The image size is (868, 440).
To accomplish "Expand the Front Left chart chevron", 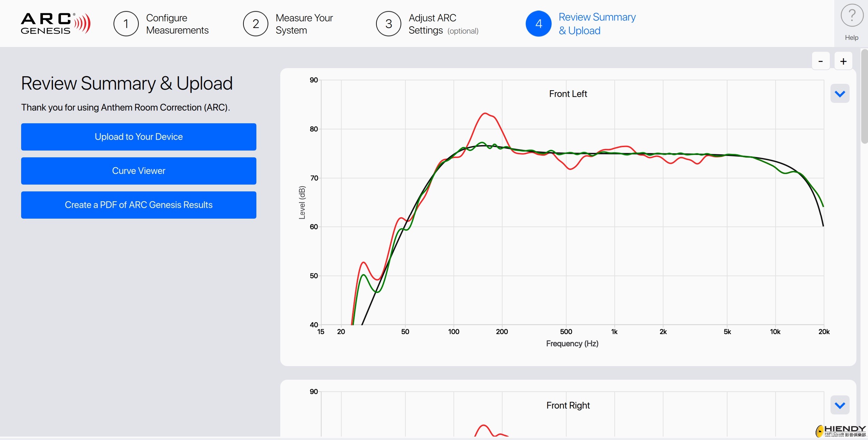I will click(840, 94).
